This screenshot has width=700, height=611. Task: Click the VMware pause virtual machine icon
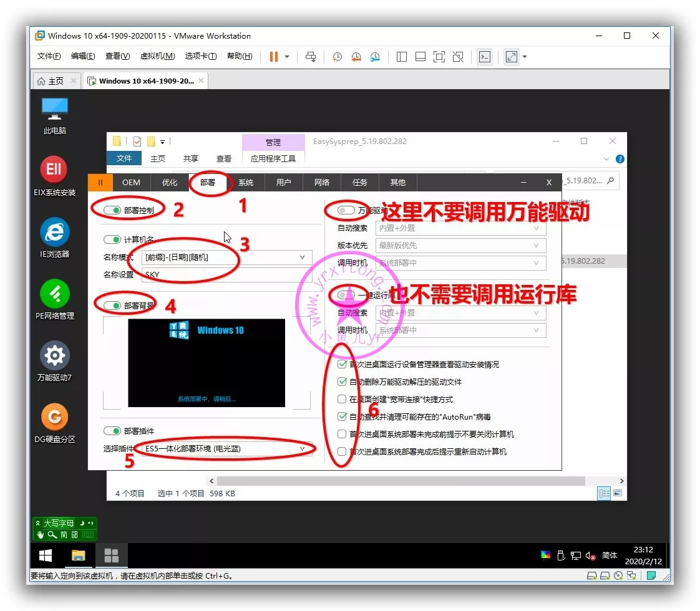pos(273,57)
